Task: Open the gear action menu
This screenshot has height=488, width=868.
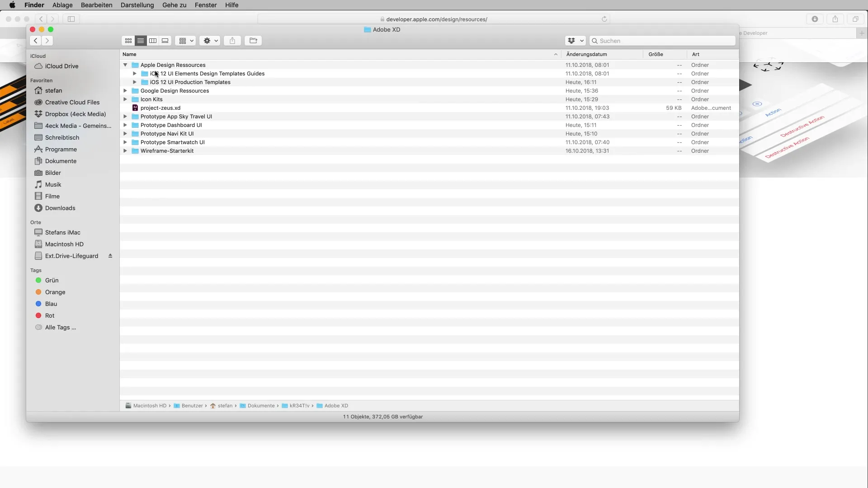Action: click(x=210, y=41)
